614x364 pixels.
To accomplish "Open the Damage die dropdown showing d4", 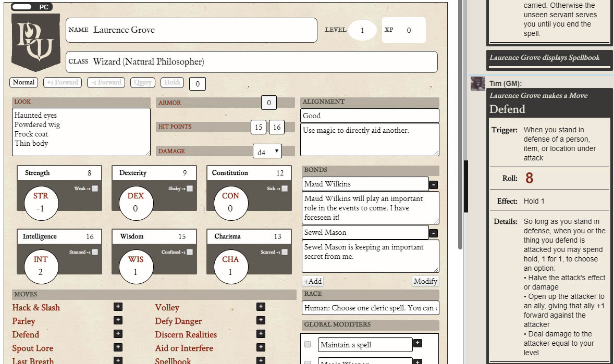I will [x=267, y=151].
